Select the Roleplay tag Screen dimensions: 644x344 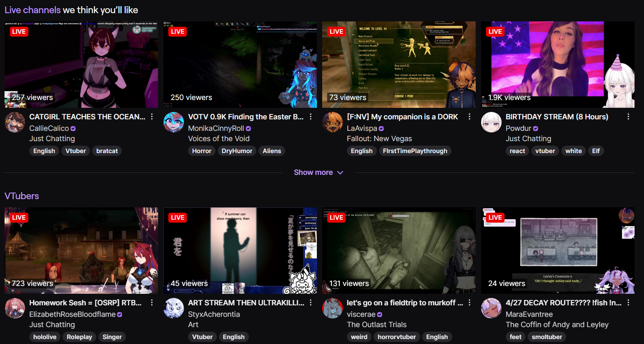click(x=79, y=337)
